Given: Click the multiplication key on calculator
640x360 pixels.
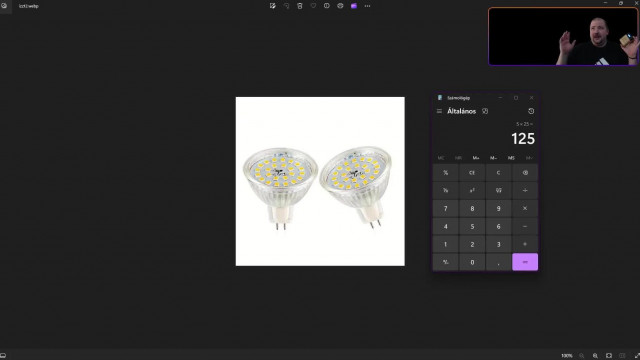Looking at the screenshot, I should tap(525, 209).
